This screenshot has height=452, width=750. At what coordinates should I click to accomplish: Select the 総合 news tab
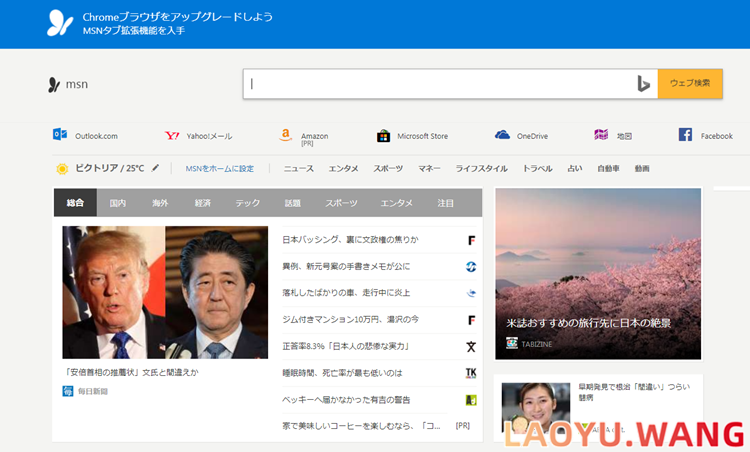click(75, 203)
